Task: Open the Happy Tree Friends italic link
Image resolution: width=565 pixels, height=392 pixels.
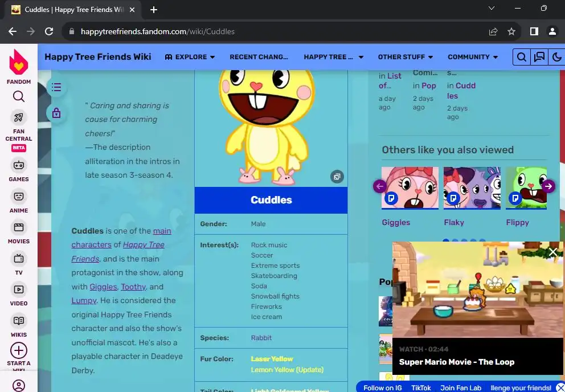Action: [118, 252]
